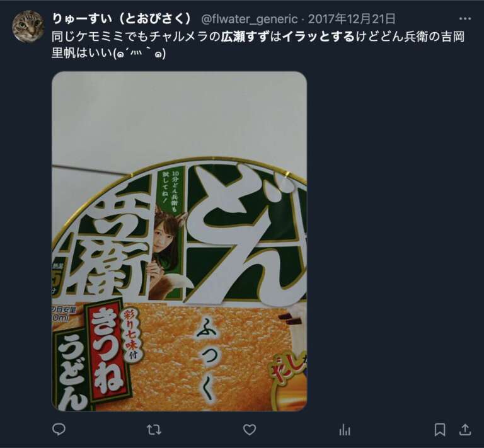Click the highlighted text イラッとする
The height and width of the screenshot is (448, 484).
pyautogui.click(x=318, y=37)
